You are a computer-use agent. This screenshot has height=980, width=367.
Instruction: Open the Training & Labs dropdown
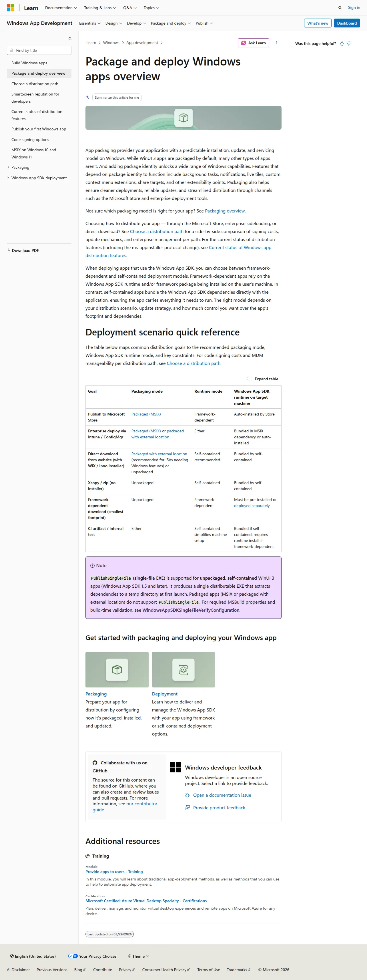[x=100, y=8]
